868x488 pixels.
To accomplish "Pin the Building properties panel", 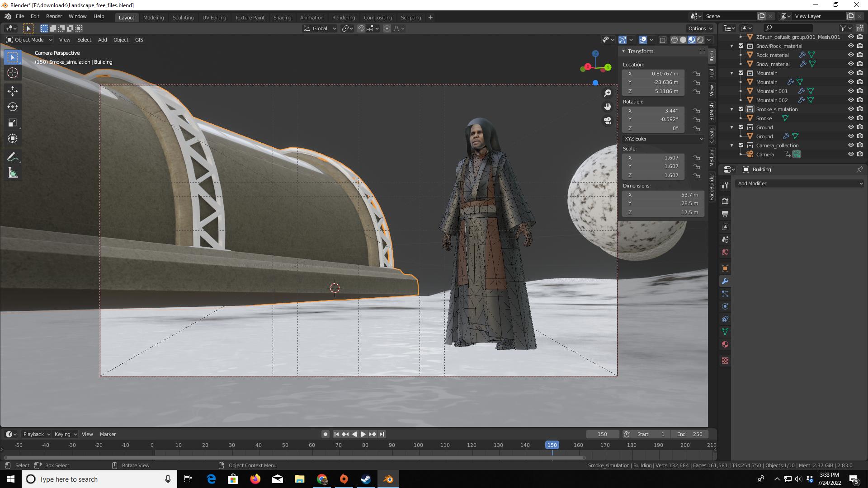I will coord(859,169).
